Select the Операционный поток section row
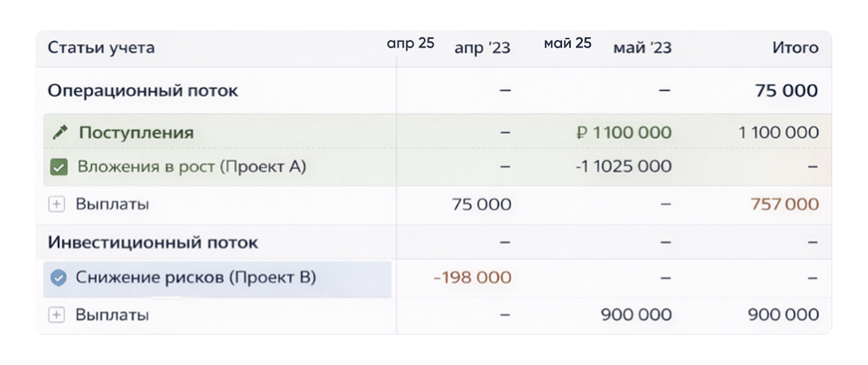The width and height of the screenshot is (868, 365). [143, 91]
